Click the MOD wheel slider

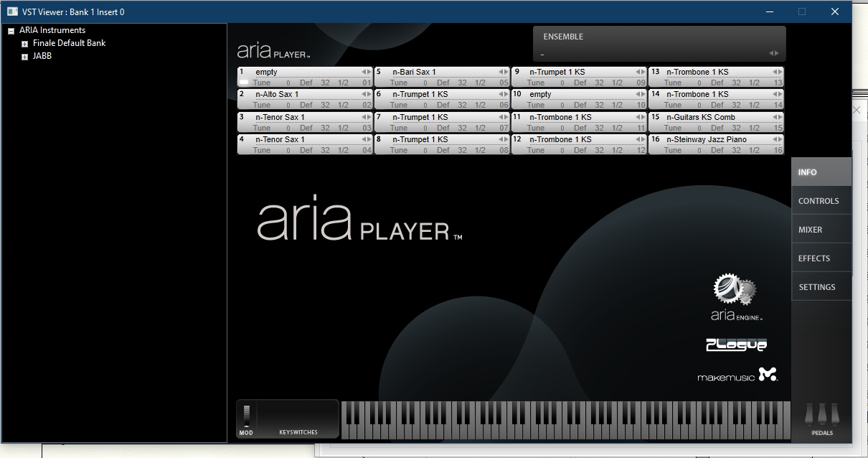pyautogui.click(x=246, y=416)
